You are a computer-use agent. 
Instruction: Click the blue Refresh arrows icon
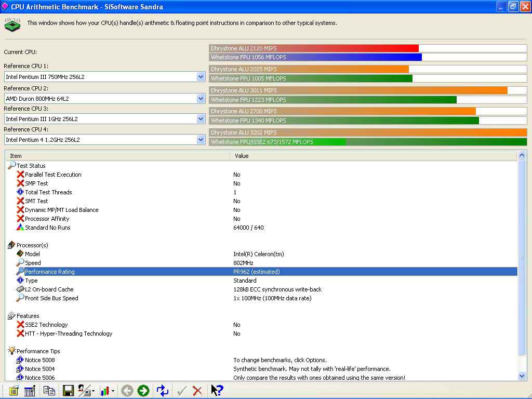click(x=163, y=391)
